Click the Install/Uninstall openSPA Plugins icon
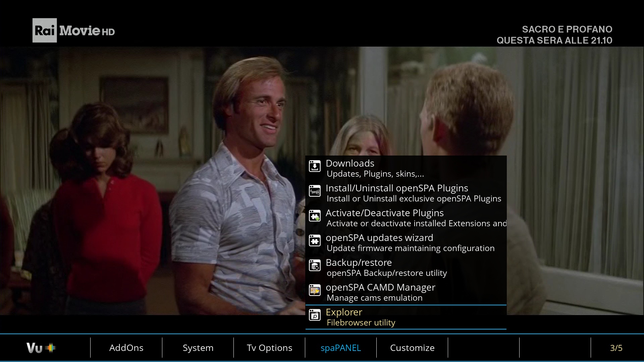 tap(315, 191)
